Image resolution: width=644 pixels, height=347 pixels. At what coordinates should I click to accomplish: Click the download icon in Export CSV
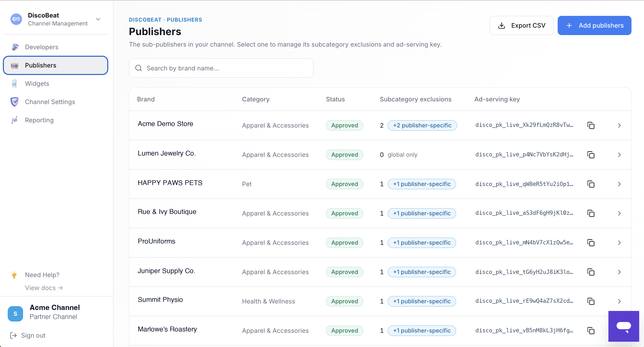(x=501, y=25)
